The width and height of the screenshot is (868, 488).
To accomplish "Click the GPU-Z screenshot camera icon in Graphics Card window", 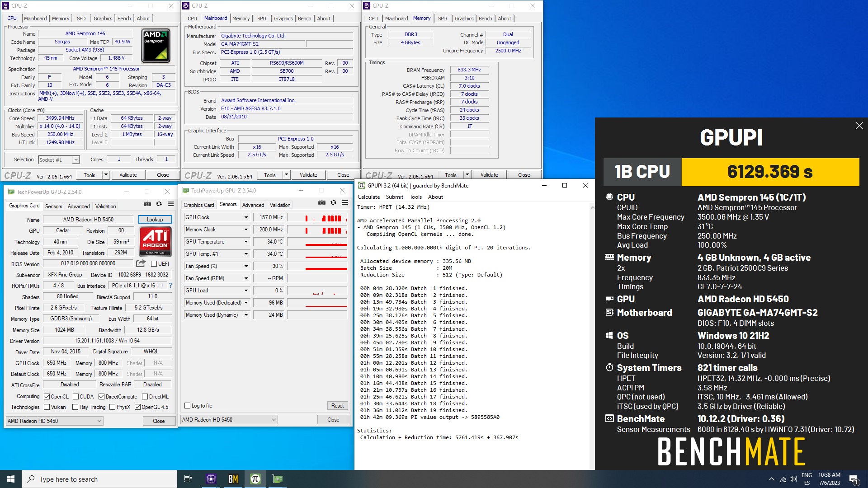I will click(x=147, y=204).
